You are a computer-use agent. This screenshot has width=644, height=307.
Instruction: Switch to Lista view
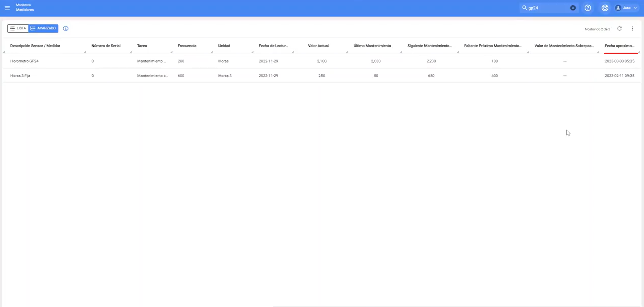tap(18, 28)
